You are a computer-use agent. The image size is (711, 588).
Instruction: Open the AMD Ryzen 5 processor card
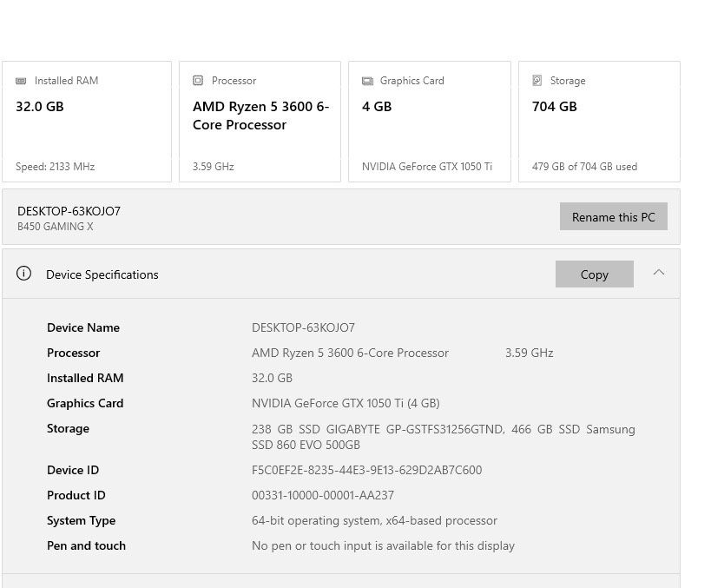260,122
